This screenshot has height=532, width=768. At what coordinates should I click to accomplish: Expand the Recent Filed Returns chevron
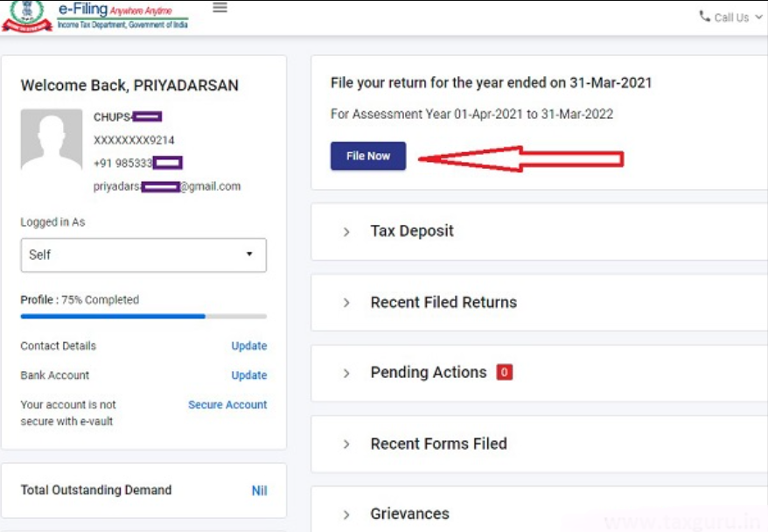click(346, 303)
